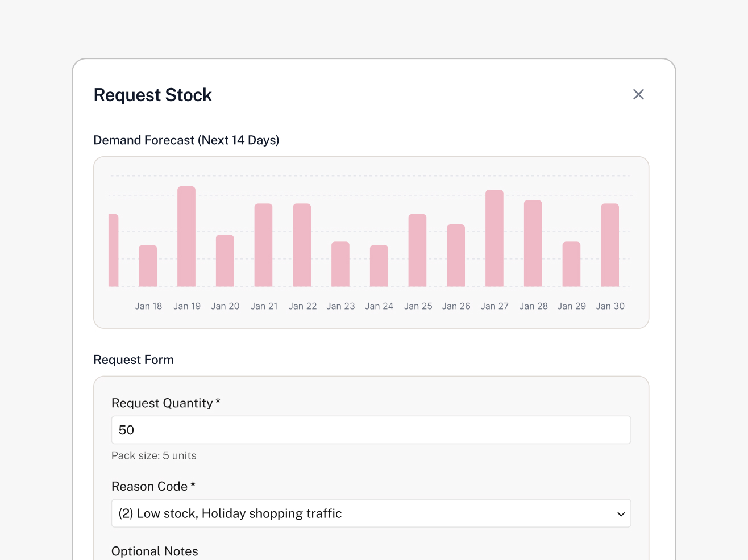Viewport: 748px width, 560px height.
Task: Click the Jan 26 forecast bar
Action: click(x=456, y=256)
